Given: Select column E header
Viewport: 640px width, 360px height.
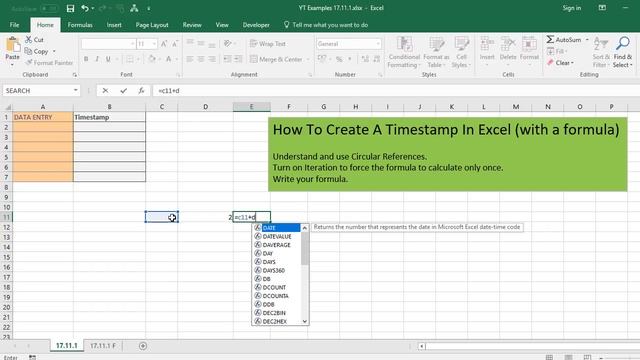Looking at the screenshot, I should point(251,107).
